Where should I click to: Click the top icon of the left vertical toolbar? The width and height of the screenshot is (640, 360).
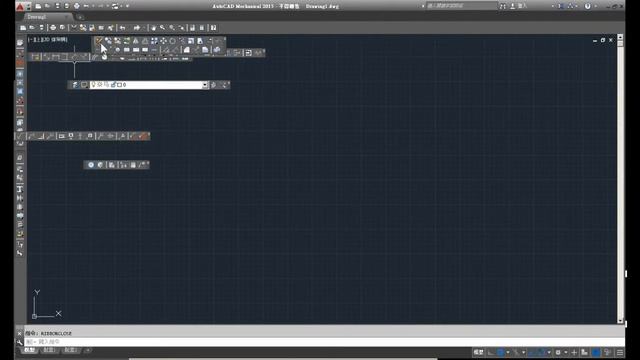point(20,43)
